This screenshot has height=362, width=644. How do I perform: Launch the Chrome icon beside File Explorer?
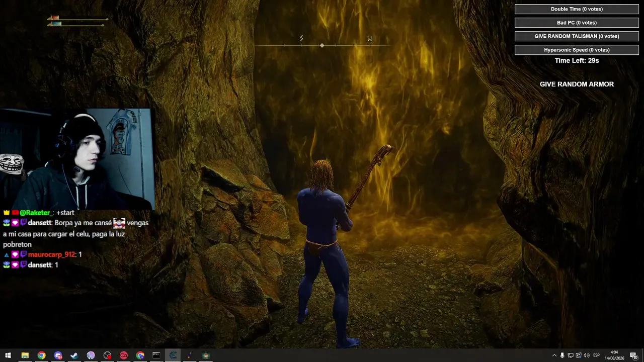(41, 355)
